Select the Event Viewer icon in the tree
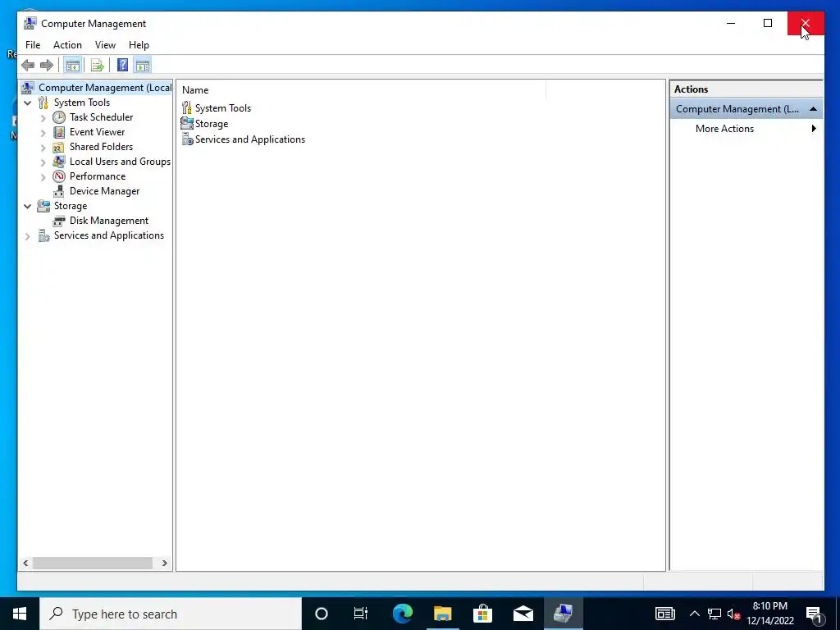This screenshot has width=840, height=630. pyautogui.click(x=59, y=132)
